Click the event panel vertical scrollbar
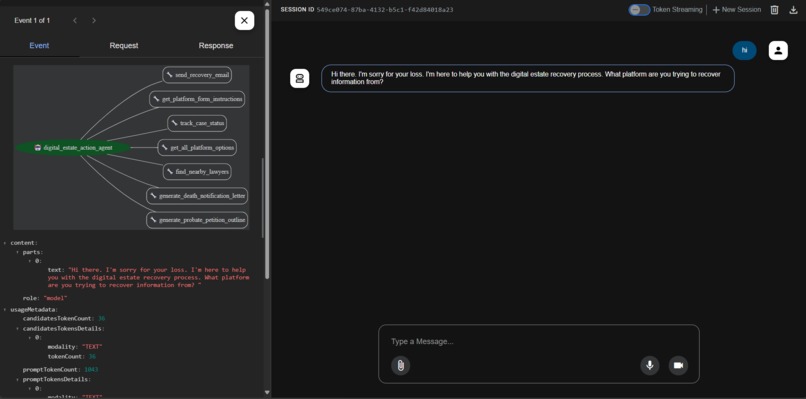 tap(267, 144)
